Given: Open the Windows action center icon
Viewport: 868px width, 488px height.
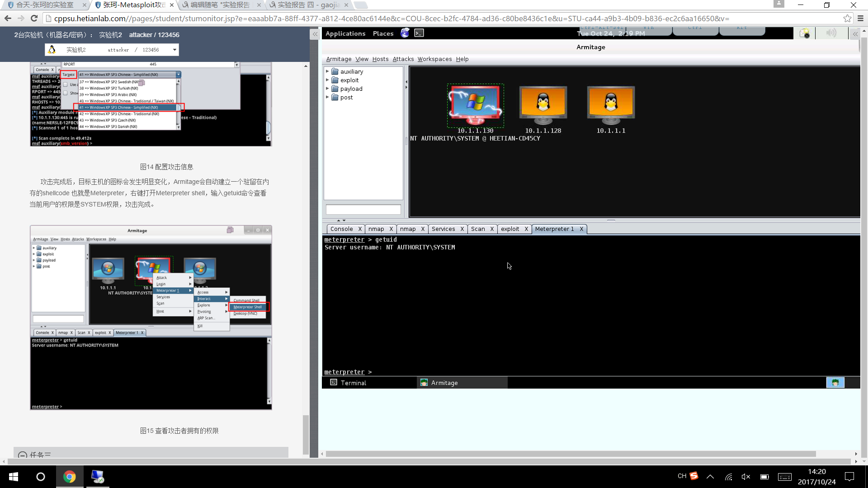Looking at the screenshot, I should point(849,477).
